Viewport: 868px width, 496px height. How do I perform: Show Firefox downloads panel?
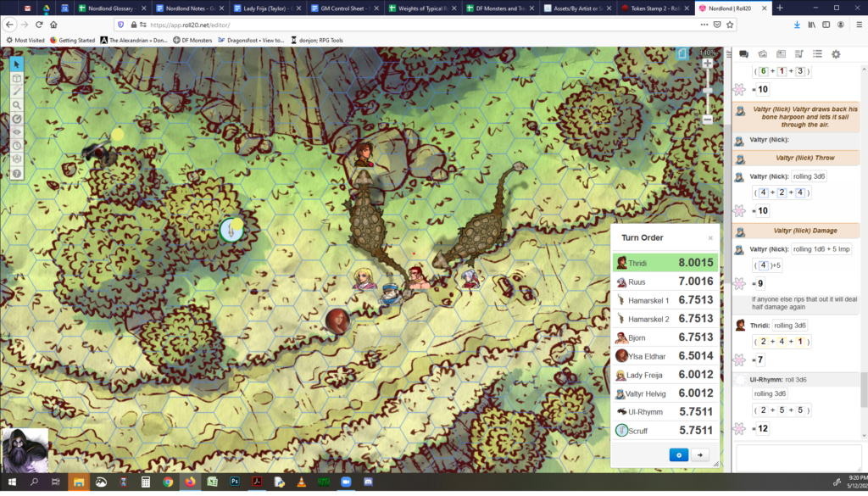pyautogui.click(x=797, y=25)
